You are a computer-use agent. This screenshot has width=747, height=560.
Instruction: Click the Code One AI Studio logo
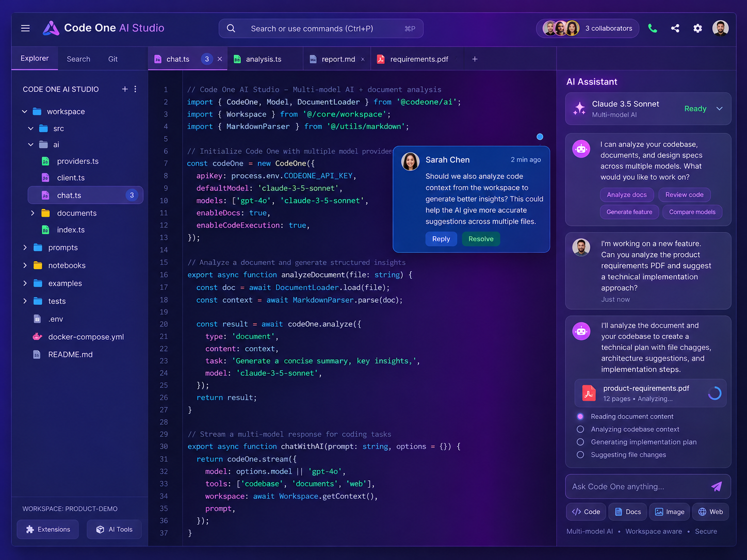[51, 28]
